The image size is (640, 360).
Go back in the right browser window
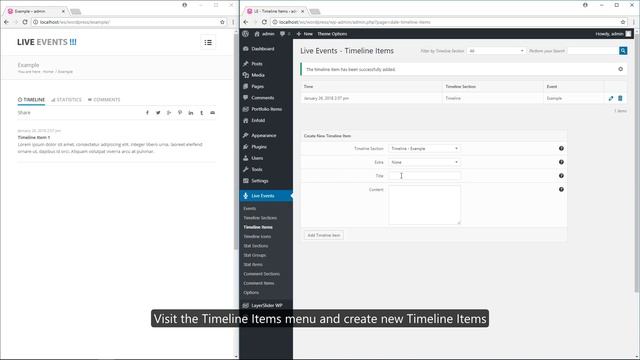[246, 22]
